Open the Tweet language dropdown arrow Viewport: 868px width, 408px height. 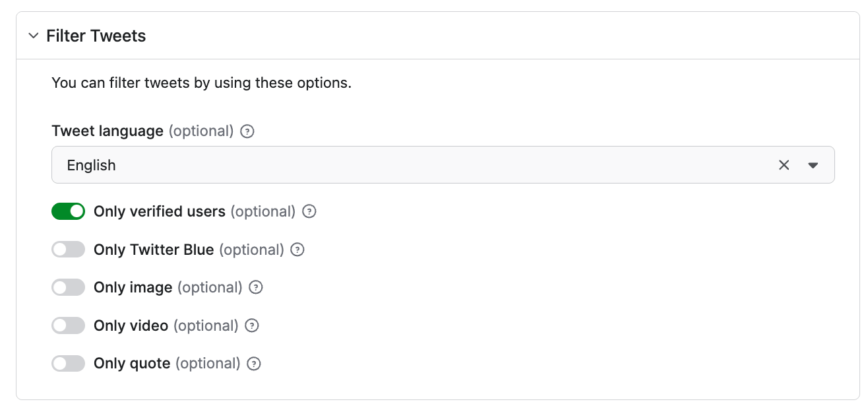coord(813,164)
